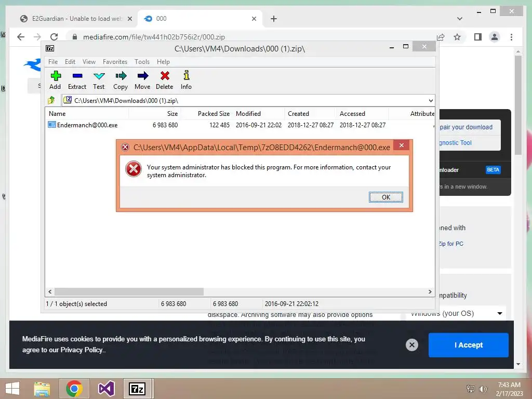
Task: Click the left arrow of the file list scrollbar
Action: (50, 292)
